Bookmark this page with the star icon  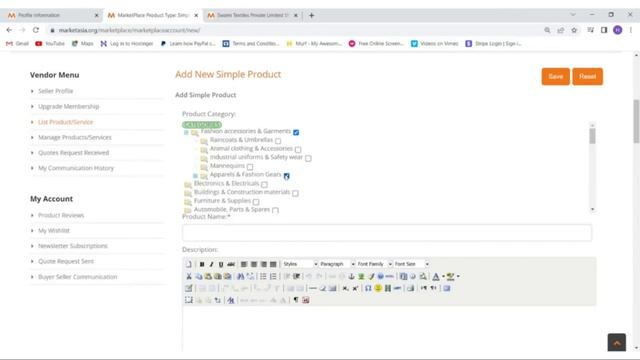pos(574,30)
